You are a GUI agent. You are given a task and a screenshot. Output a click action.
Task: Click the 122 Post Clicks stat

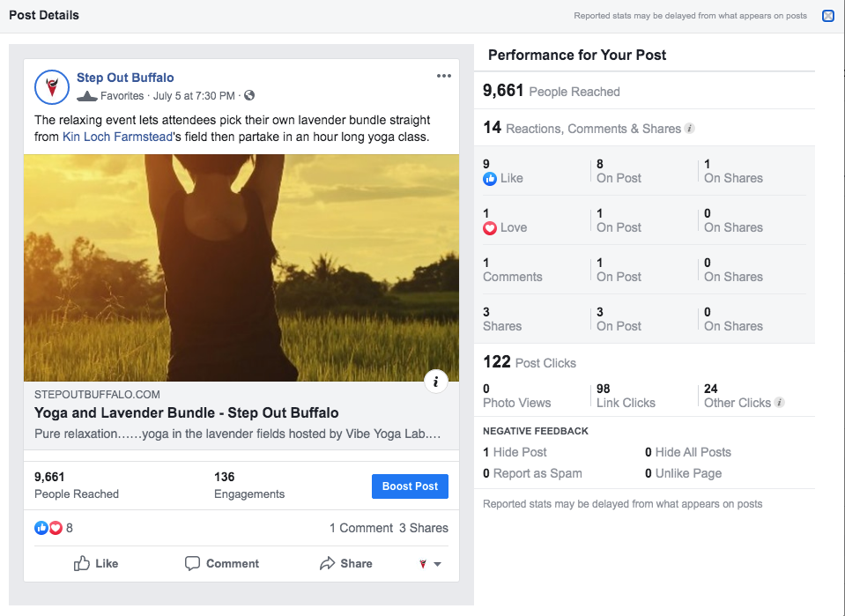[530, 361]
